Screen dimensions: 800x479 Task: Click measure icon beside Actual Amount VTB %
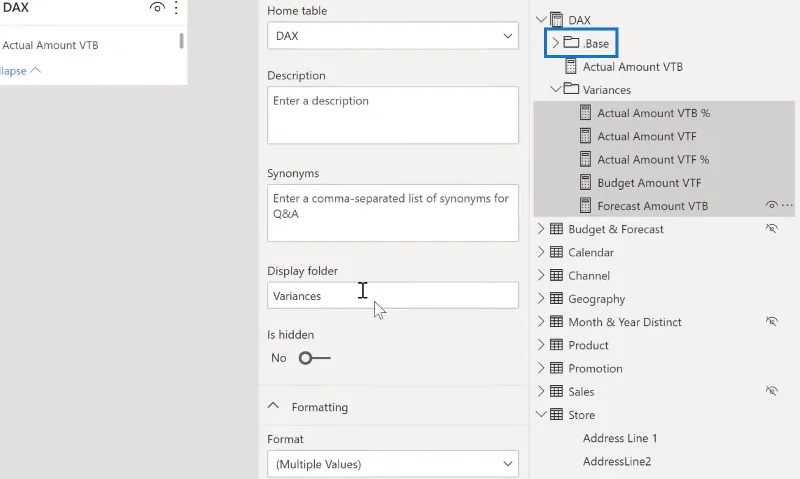coord(585,113)
